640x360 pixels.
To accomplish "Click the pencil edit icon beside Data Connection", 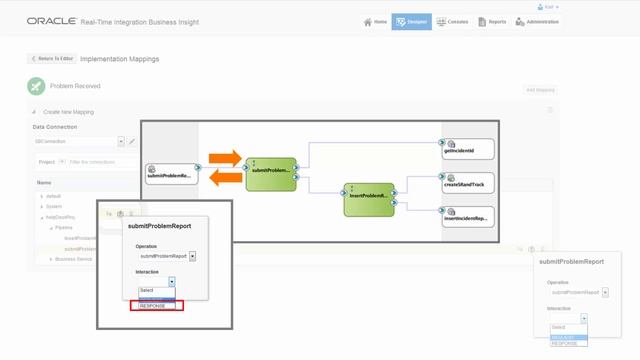I will (x=132, y=141).
